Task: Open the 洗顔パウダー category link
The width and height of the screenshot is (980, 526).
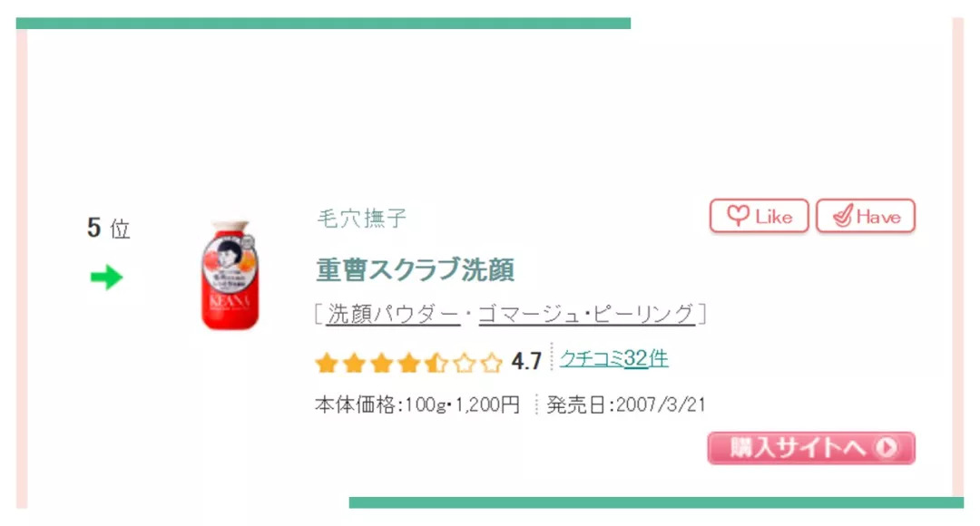Action: [393, 314]
